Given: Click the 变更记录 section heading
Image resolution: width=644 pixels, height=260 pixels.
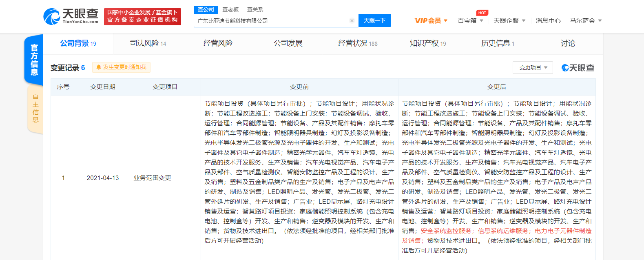Looking at the screenshot, I should tap(65, 68).
